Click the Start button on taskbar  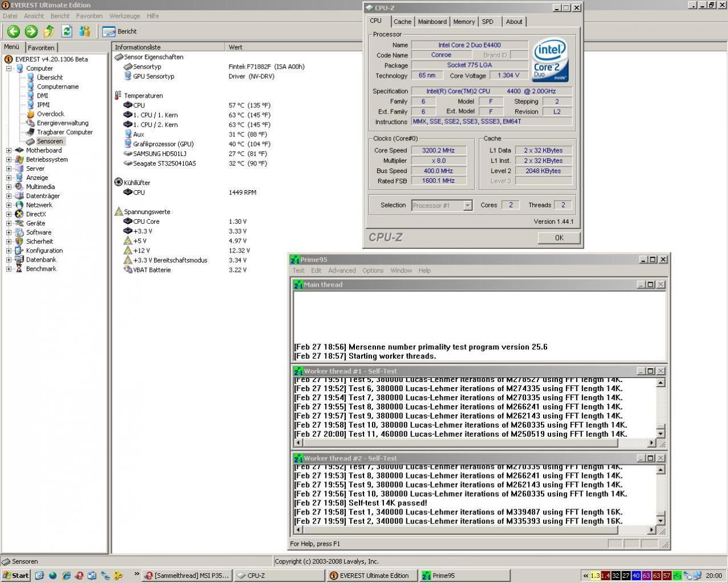pyautogui.click(x=16, y=576)
